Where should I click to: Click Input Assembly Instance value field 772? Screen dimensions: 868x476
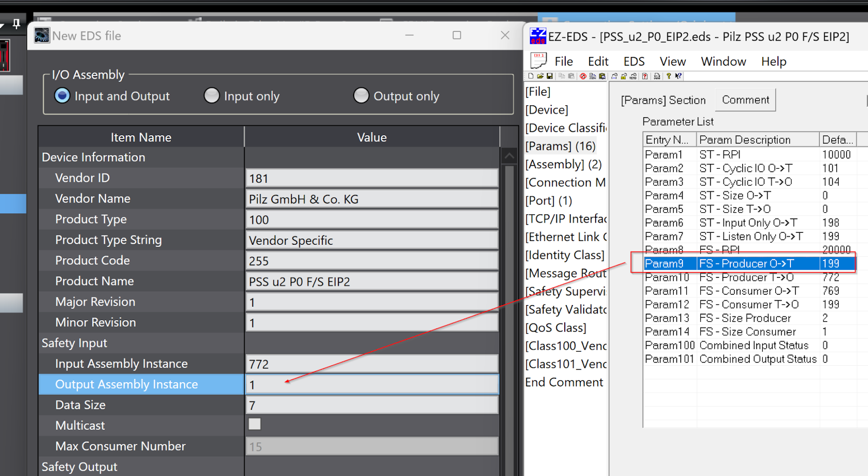372,364
